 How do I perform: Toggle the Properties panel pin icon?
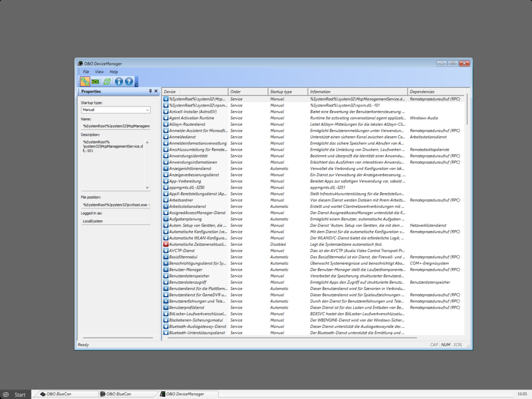150,91
